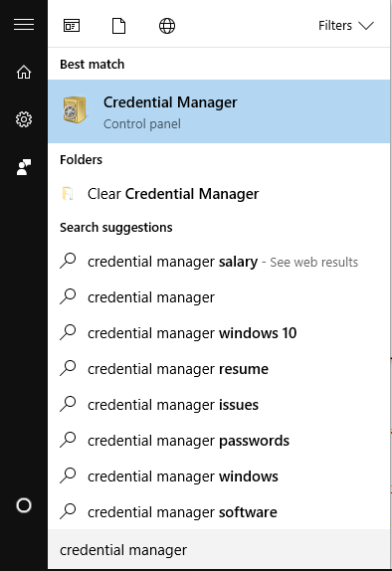Viewport: 392px width, 571px height.
Task: Select the suggestion ending in 'manager windows'
Action: (219, 476)
